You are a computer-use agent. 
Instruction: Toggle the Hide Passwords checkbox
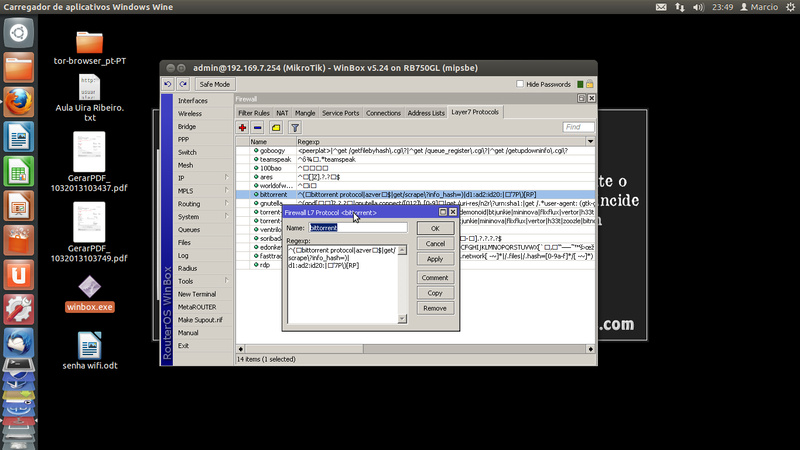tap(519, 85)
